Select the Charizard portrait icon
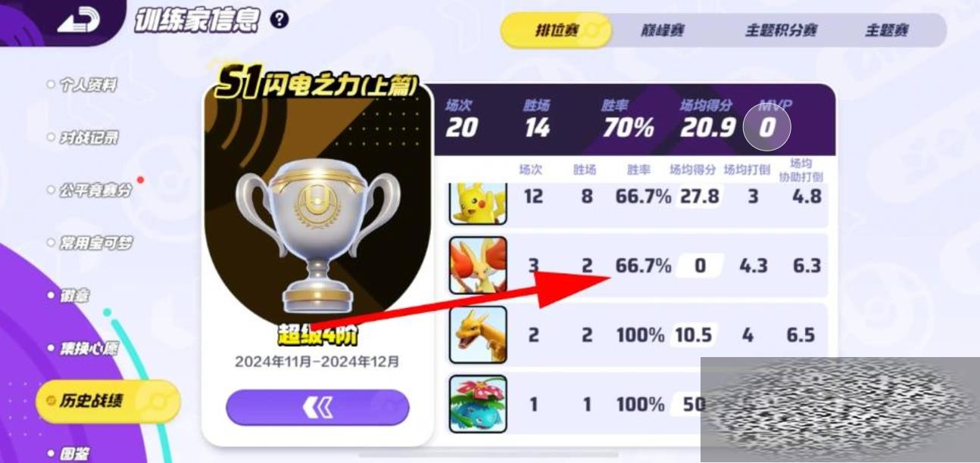 click(x=478, y=334)
